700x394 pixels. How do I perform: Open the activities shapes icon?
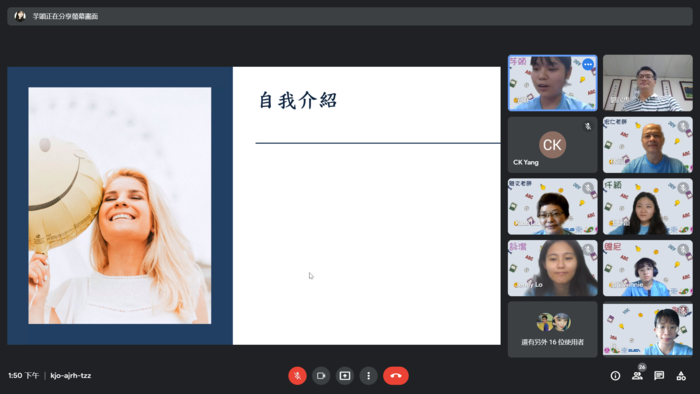pos(681,376)
